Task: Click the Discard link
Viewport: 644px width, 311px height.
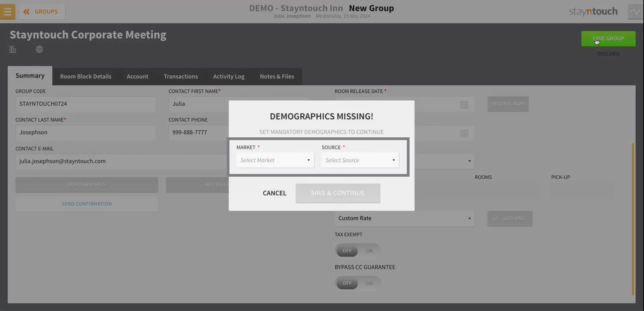Action: point(608,54)
